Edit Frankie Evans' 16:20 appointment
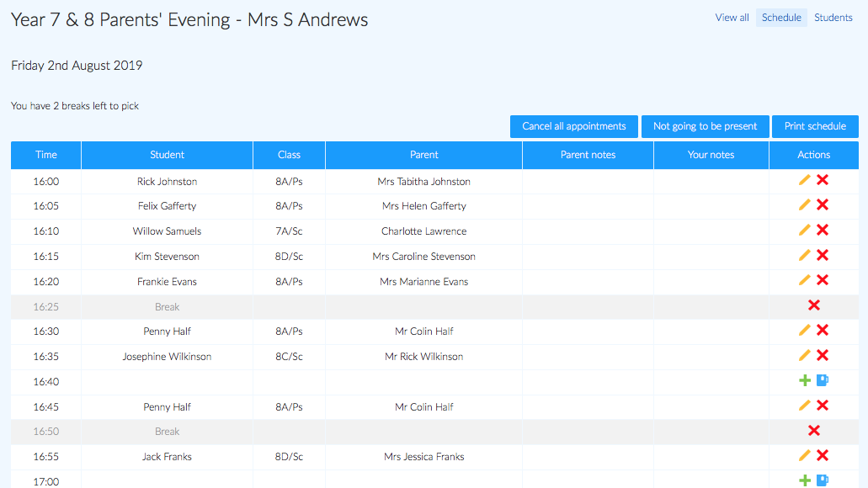 click(804, 280)
